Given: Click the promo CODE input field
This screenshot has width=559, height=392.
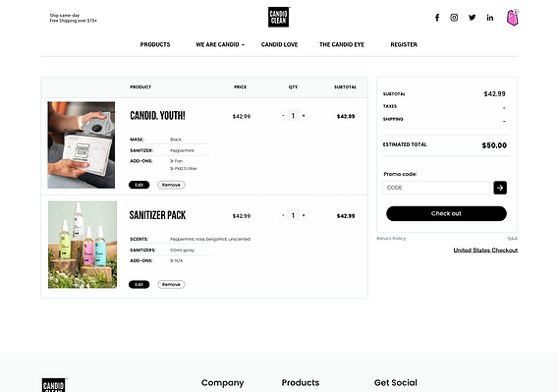Looking at the screenshot, I should pos(436,188).
